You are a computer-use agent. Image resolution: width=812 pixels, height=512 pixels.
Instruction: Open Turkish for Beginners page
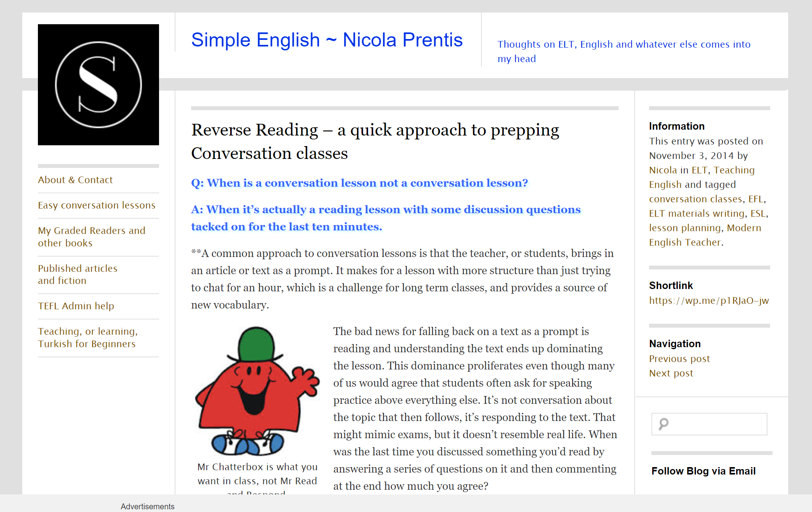pyautogui.click(x=88, y=337)
